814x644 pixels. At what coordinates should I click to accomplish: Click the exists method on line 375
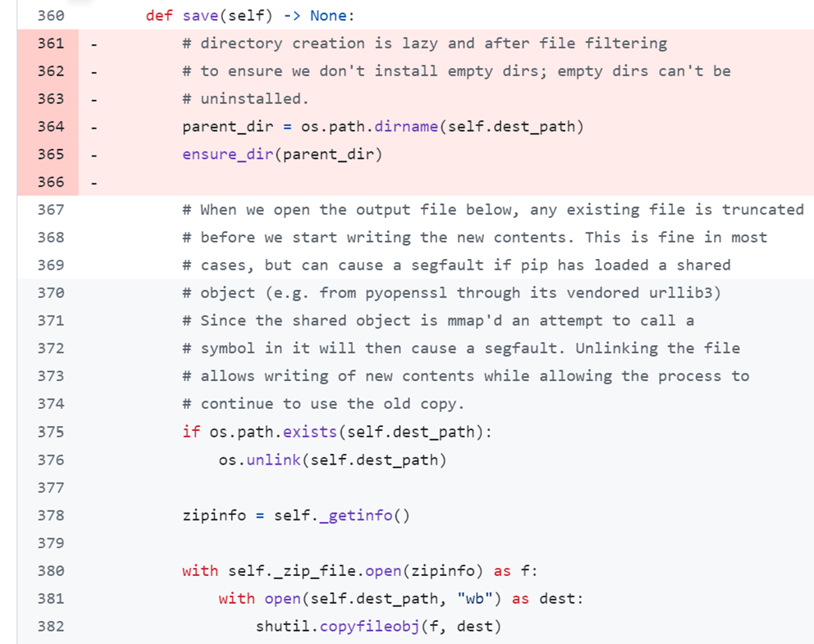tap(310, 432)
